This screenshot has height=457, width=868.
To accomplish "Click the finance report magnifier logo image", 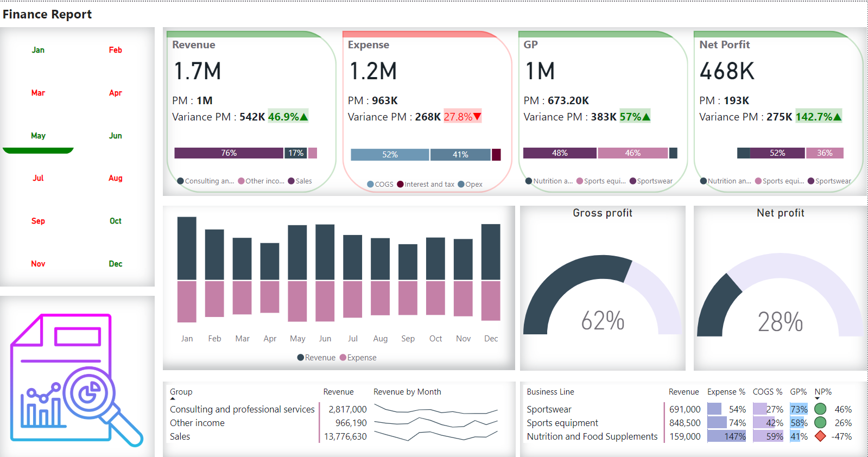I will tap(77, 379).
